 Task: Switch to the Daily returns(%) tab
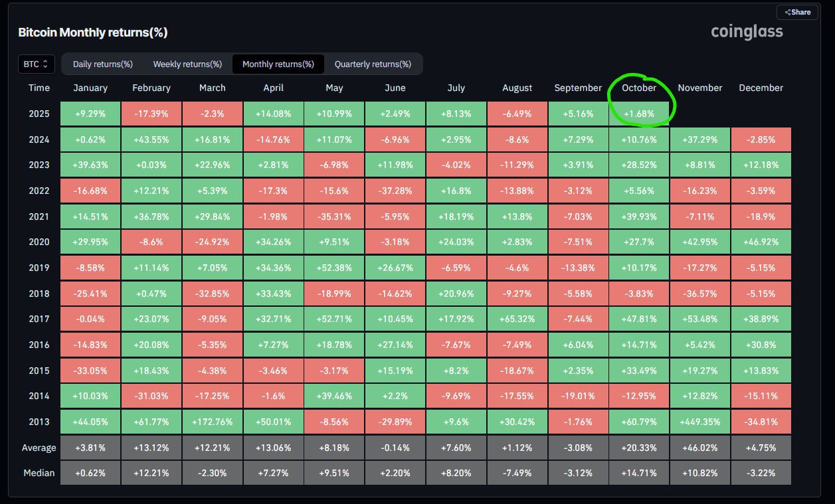pos(102,64)
